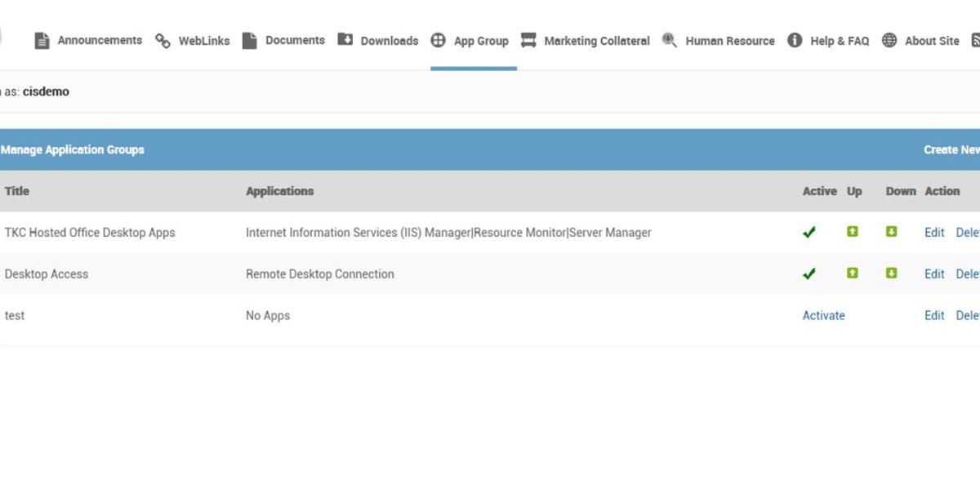The height and width of the screenshot is (490, 980).
Task: Open About Site globe icon
Action: [x=888, y=39]
